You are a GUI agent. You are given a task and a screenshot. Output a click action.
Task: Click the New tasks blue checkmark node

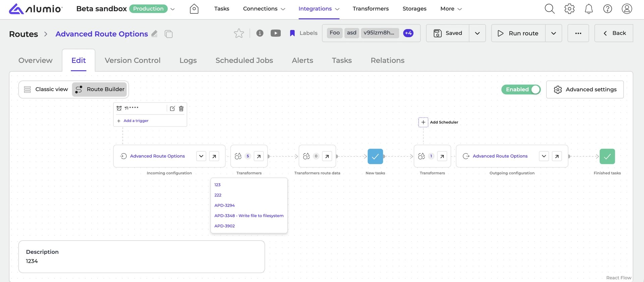[375, 156]
